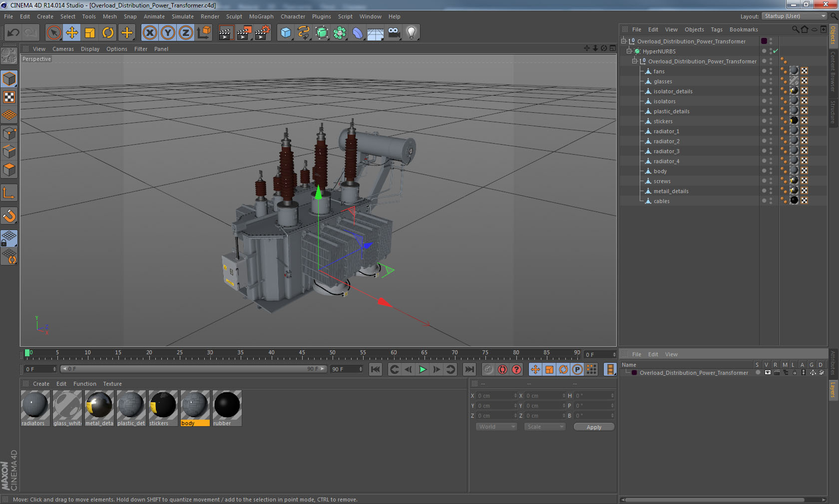
Task: Toggle Y-axis lock
Action: (168, 33)
